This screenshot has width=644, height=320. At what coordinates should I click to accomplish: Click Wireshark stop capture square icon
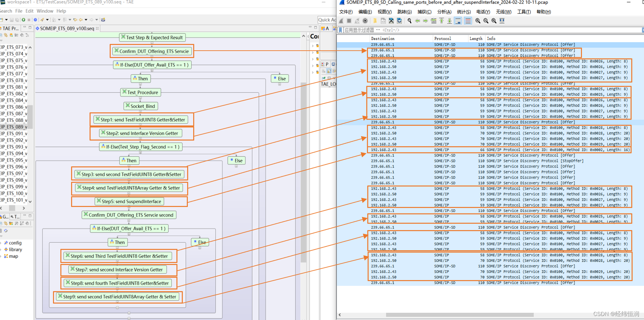tap(349, 21)
